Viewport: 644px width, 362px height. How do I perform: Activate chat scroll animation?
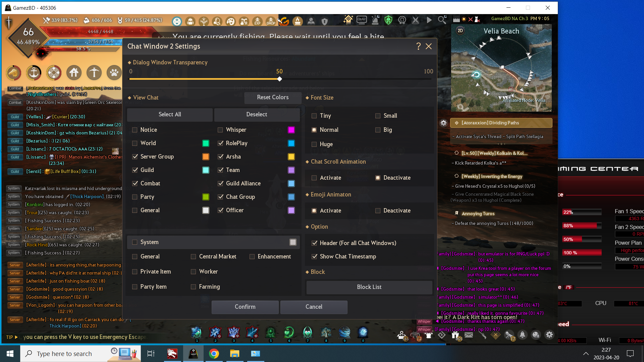tap(314, 178)
